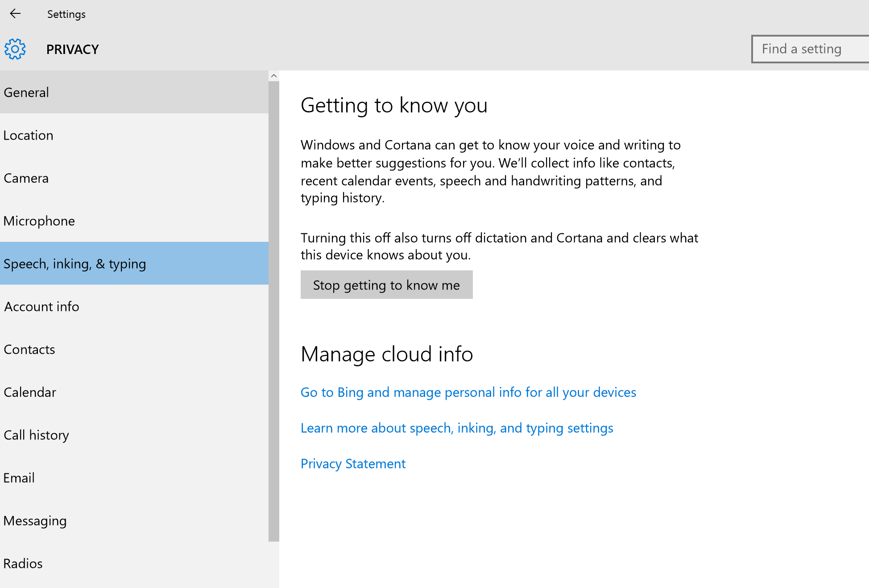This screenshot has height=588, width=869.
Task: Select Microphone in the sidebar
Action: (134, 221)
